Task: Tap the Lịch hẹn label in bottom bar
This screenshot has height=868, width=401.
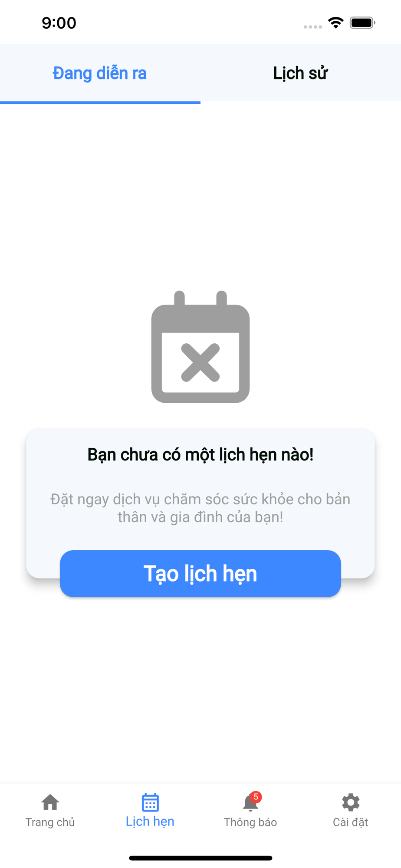Action: click(x=150, y=822)
